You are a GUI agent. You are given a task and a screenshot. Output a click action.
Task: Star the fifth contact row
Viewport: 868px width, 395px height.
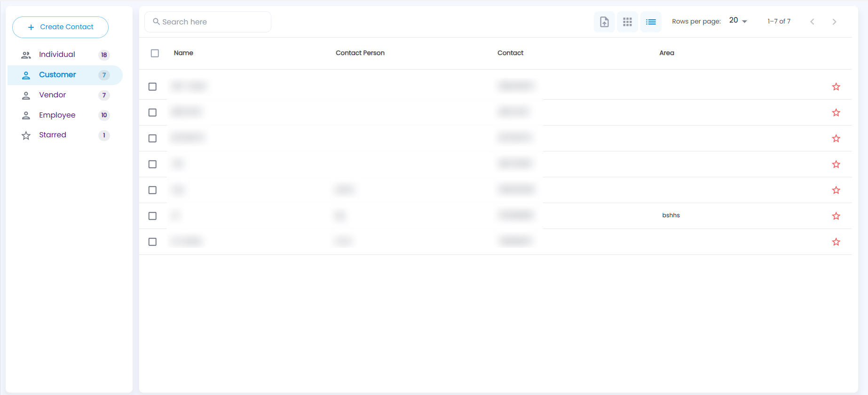pyautogui.click(x=836, y=190)
